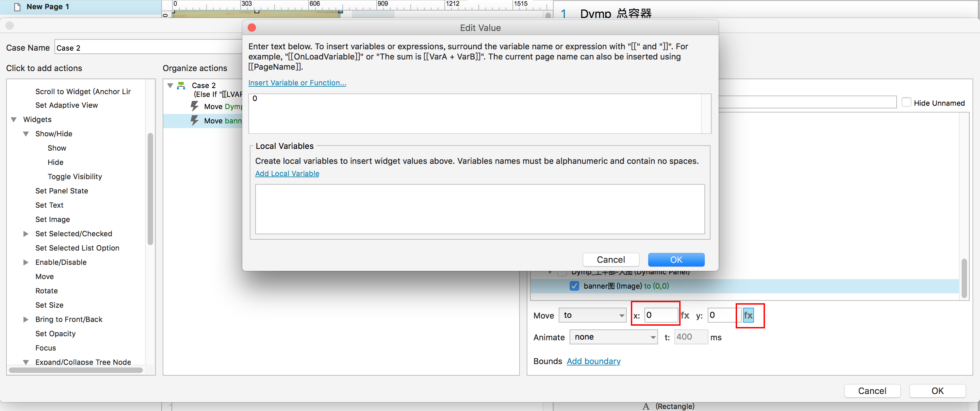Viewport: 980px width, 411px height.
Task: Collapse the Widgets tree group
Action: [x=14, y=119]
